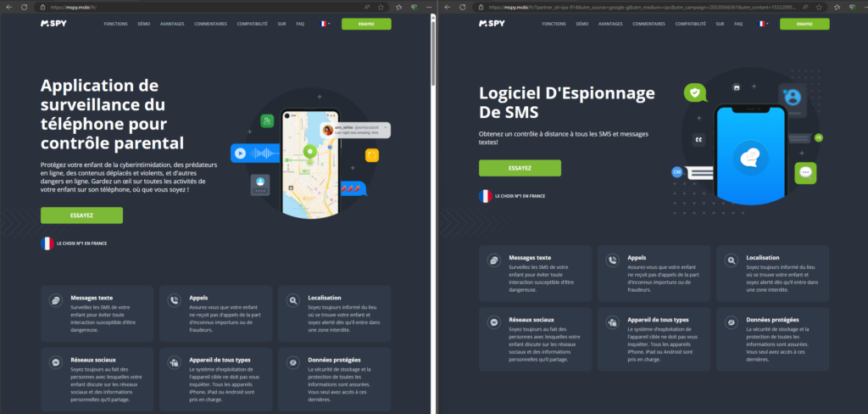
Task: Click the blue phone illustration in right window
Action: click(750, 154)
